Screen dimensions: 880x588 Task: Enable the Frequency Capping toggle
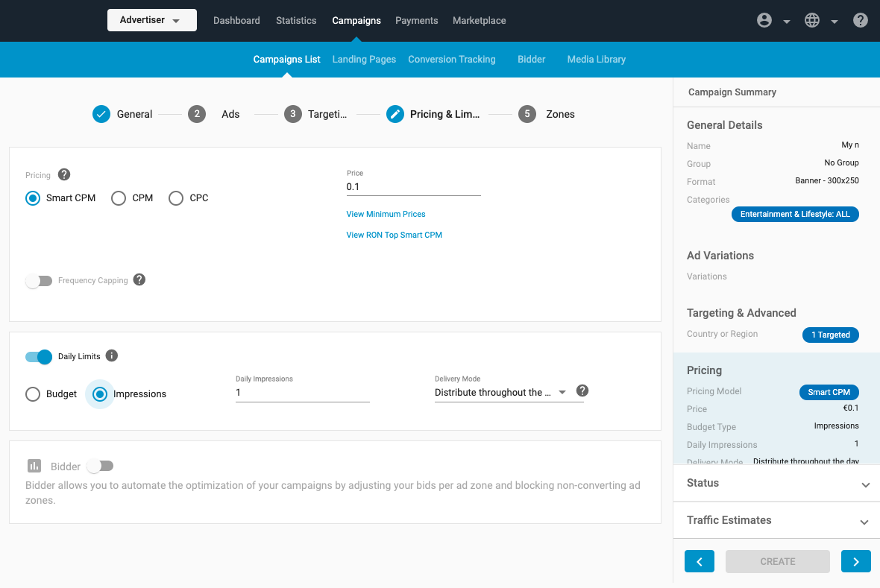click(39, 281)
